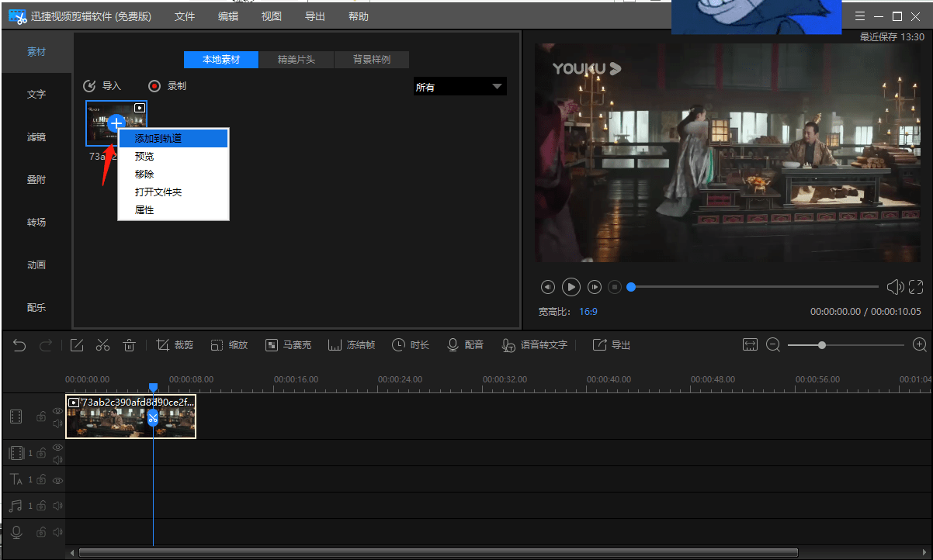Toggle main video track visibility eye

(x=57, y=411)
